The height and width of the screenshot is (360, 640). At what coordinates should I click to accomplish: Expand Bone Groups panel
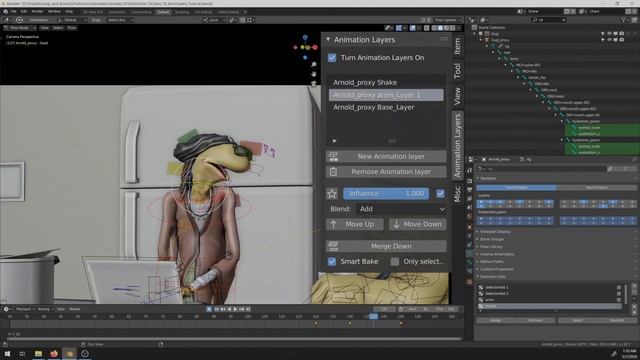point(492,239)
